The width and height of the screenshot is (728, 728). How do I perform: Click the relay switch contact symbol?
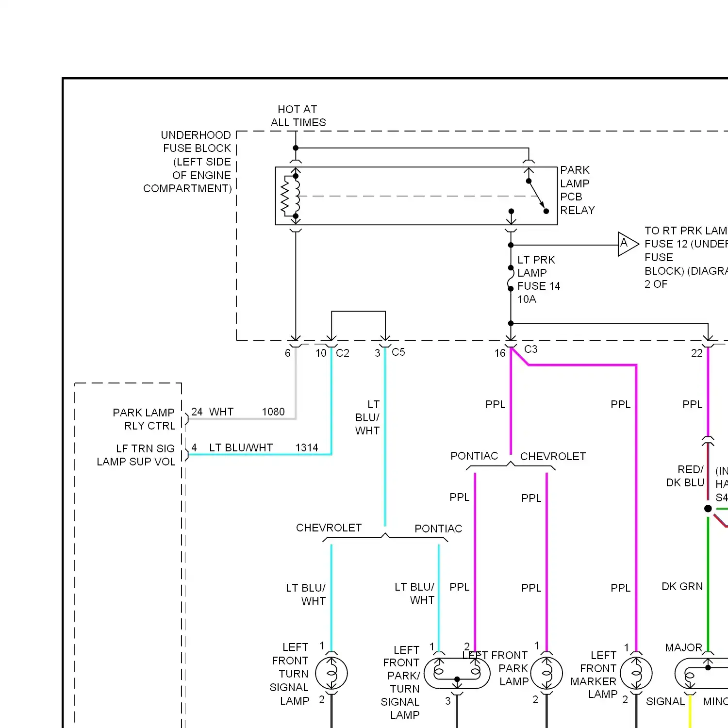(537, 196)
